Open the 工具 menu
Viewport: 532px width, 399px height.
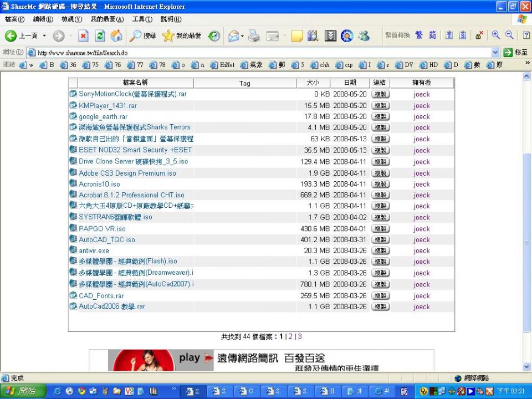click(x=142, y=19)
